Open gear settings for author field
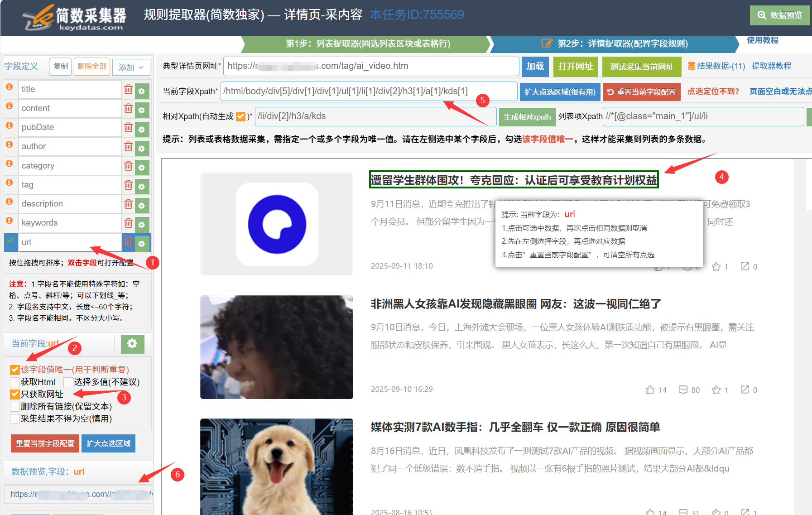This screenshot has width=812, height=515. [x=142, y=148]
